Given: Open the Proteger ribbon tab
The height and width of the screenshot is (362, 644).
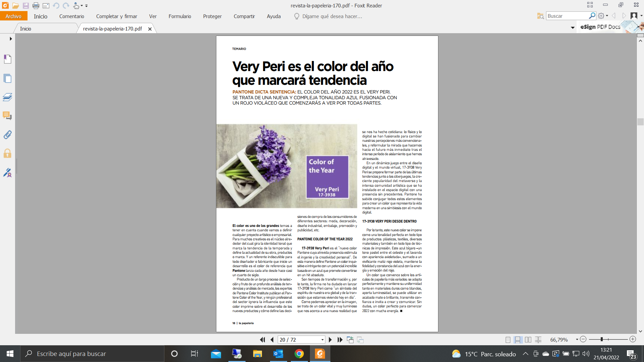Looking at the screenshot, I should 212,16.
